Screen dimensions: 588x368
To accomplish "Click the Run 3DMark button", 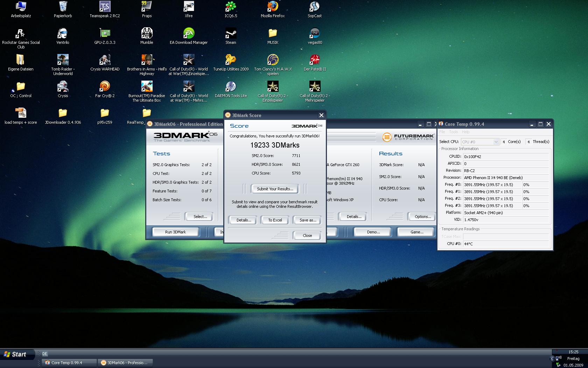I will 175,232.
